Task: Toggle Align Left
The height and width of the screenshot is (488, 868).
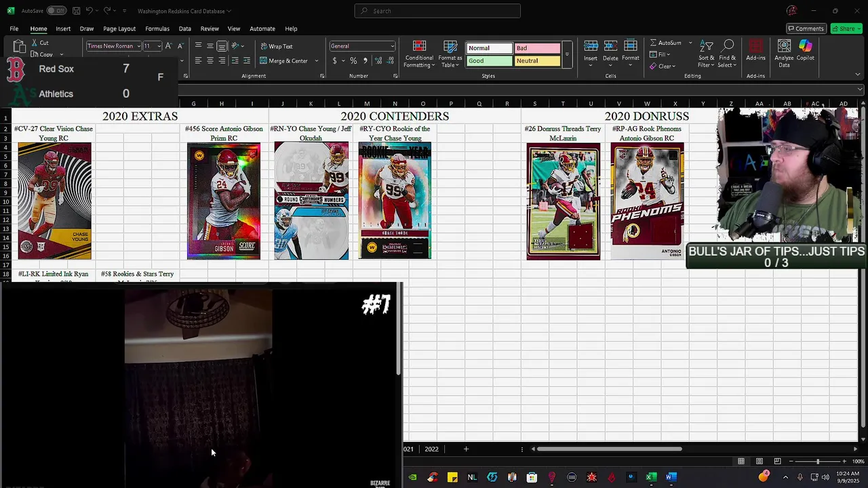Action: pos(198,60)
